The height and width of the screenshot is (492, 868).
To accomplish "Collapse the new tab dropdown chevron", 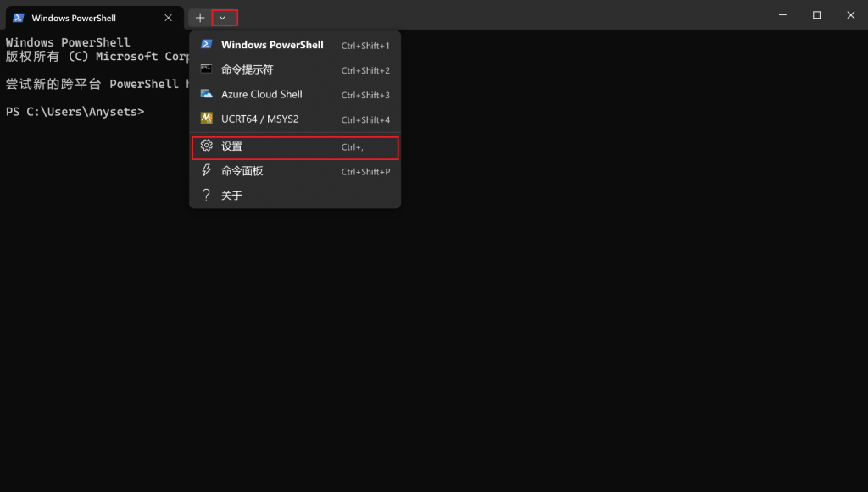I will pos(223,18).
